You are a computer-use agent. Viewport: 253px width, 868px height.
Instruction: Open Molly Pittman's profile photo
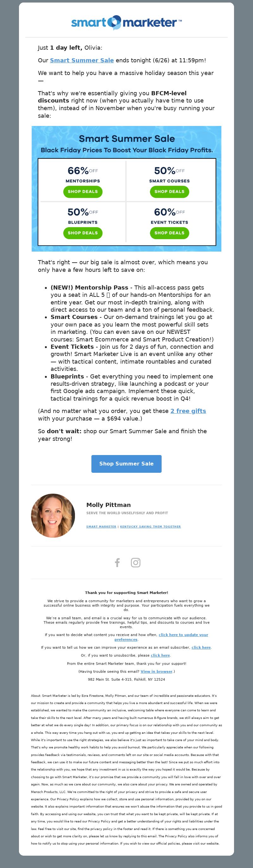coord(53,515)
